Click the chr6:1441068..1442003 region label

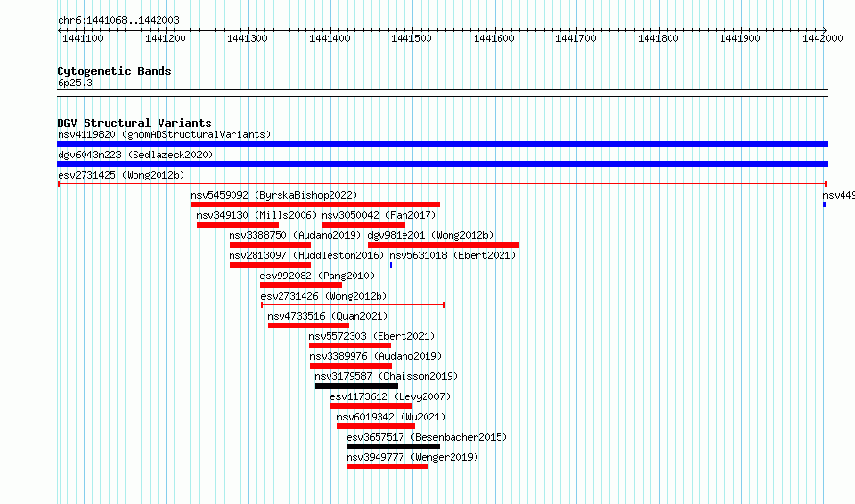(118, 20)
